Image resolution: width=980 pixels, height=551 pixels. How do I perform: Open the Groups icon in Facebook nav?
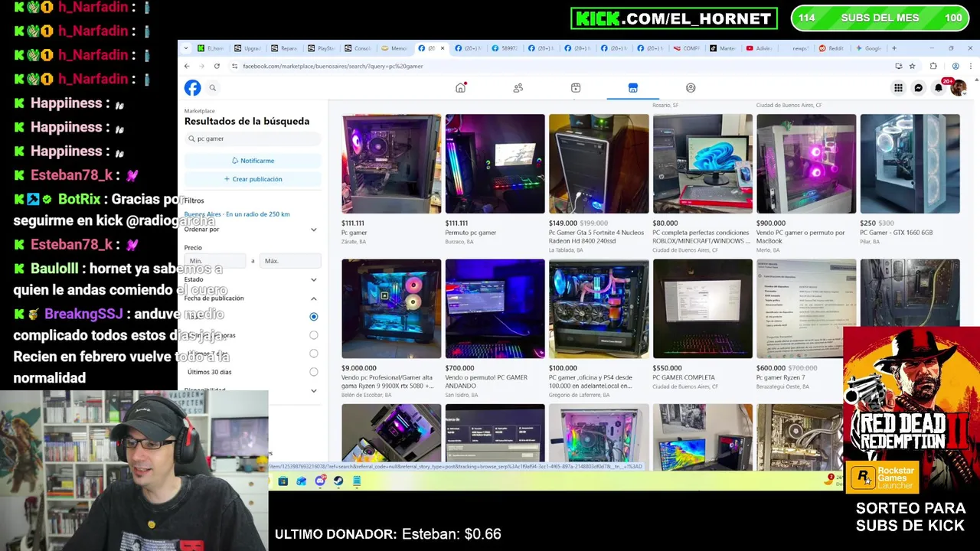pyautogui.click(x=691, y=88)
